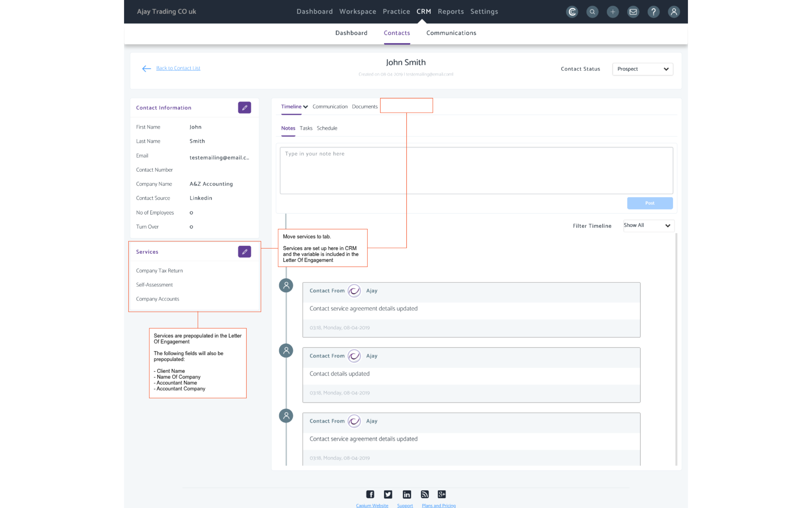Open the LinkedIn icon in footer
The width and height of the screenshot is (812, 508).
click(x=407, y=494)
